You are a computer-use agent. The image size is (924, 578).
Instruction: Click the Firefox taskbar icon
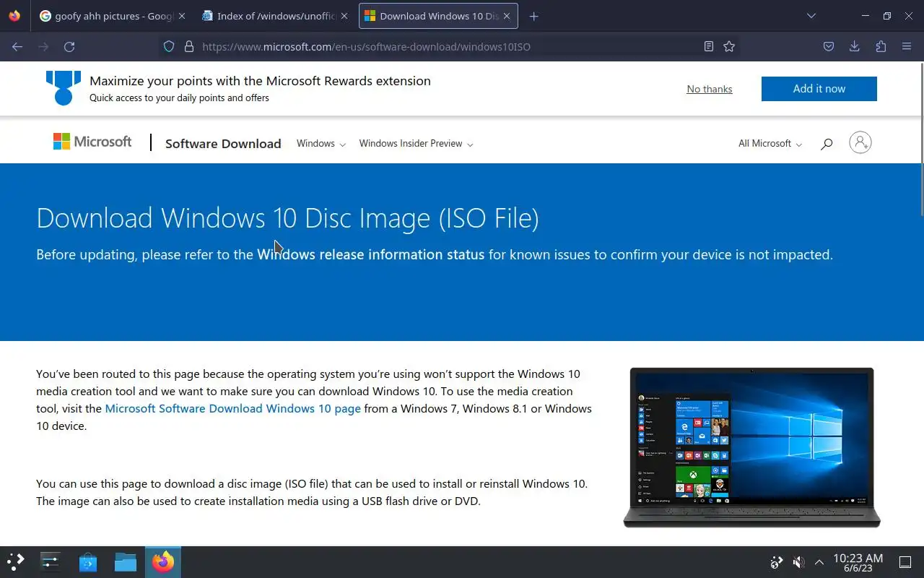tap(163, 561)
